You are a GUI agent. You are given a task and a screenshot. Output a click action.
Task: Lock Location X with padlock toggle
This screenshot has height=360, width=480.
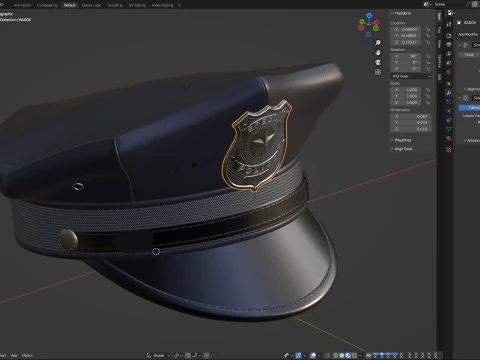click(428, 29)
